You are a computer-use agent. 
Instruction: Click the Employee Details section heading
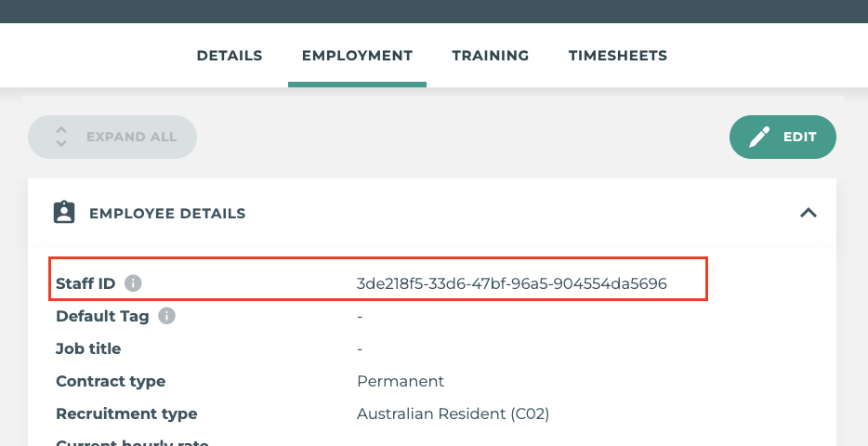[167, 214]
